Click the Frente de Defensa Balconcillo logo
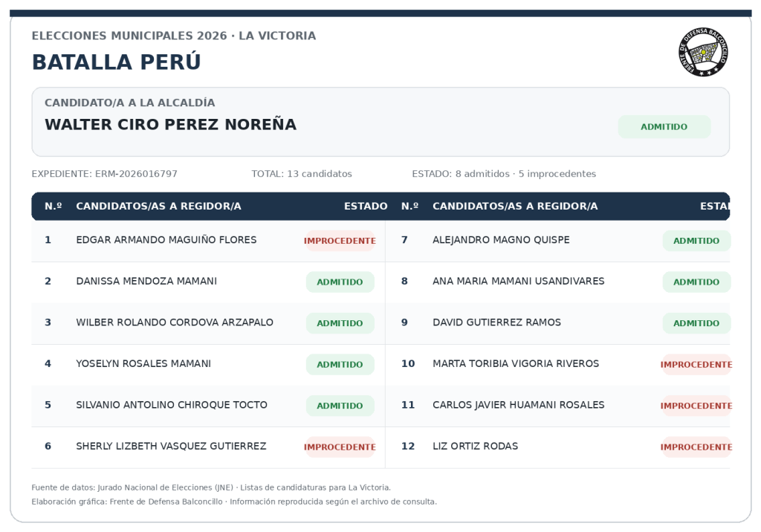The width and height of the screenshot is (761, 532). point(703,52)
